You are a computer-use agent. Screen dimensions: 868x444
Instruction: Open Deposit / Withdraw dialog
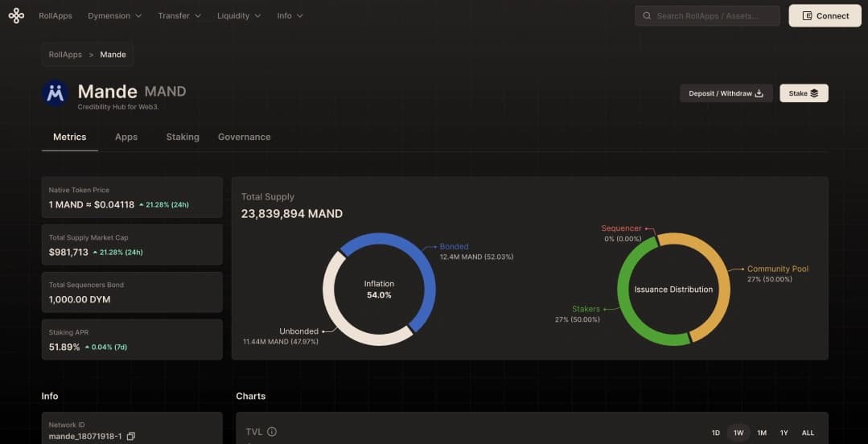coord(726,93)
